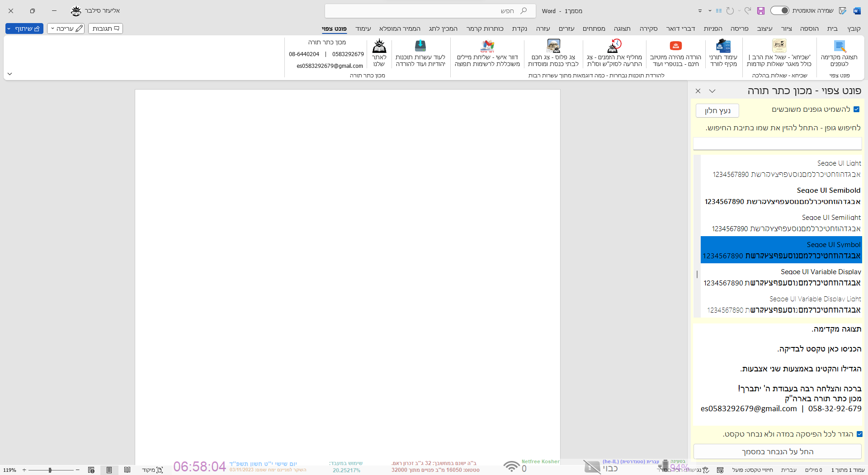
Task: Open the Home tab
Action: click(x=832, y=28)
